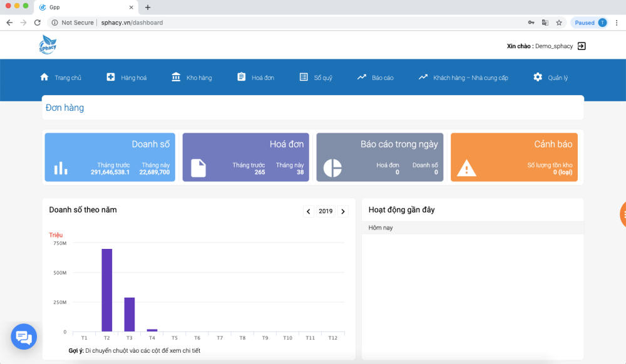The height and width of the screenshot is (364, 626).
Task: Click the value 22,689,700
Action: 155,172
